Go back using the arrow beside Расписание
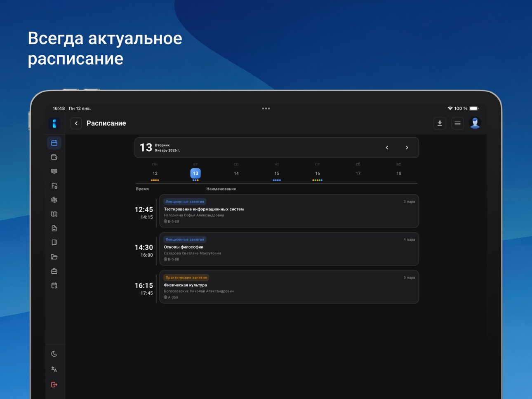 coord(76,123)
